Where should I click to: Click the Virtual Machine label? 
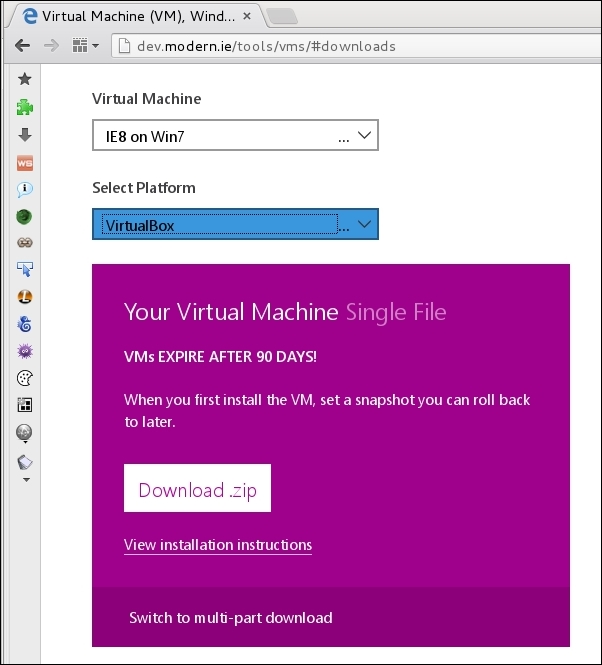click(147, 99)
